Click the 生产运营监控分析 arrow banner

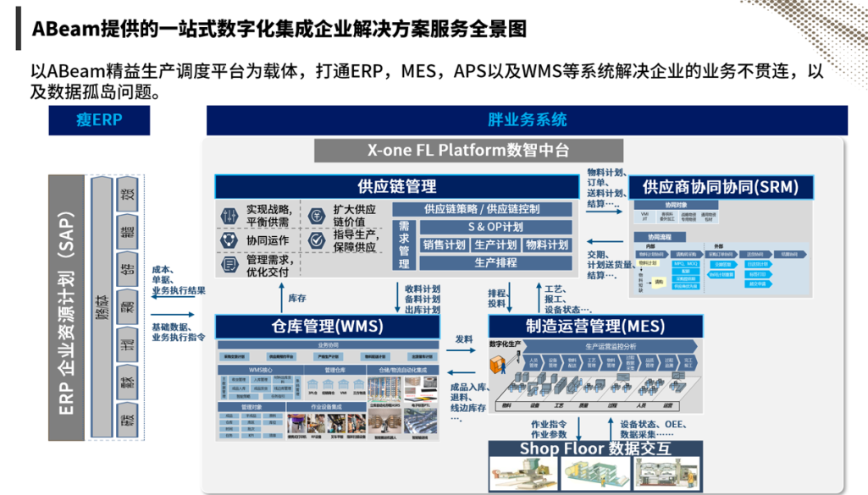pos(611,347)
